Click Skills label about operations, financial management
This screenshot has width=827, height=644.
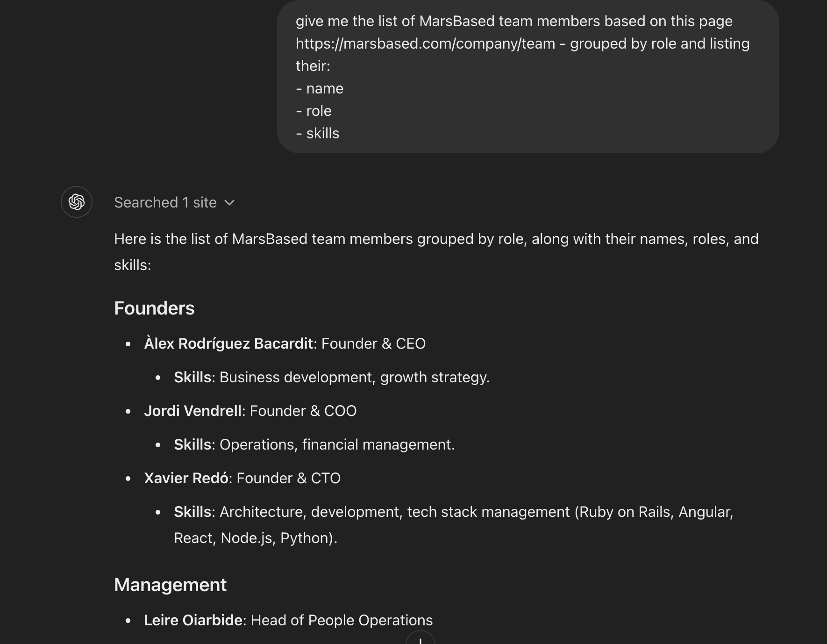click(192, 444)
